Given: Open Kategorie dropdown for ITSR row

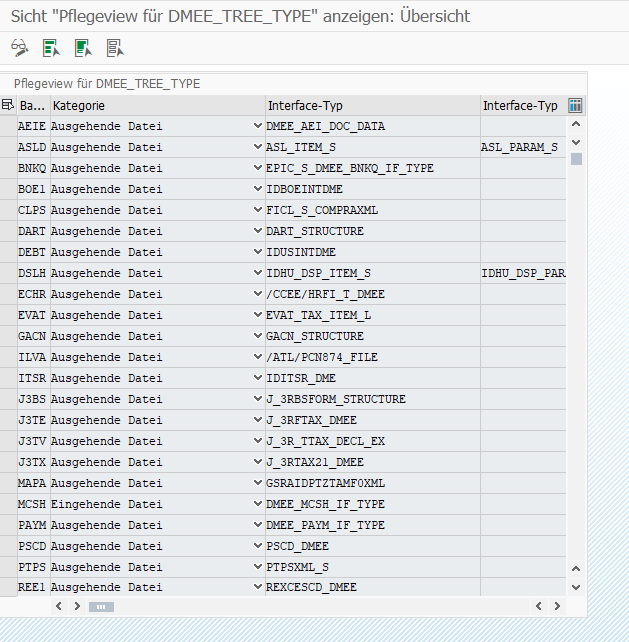Looking at the screenshot, I should pos(258,378).
